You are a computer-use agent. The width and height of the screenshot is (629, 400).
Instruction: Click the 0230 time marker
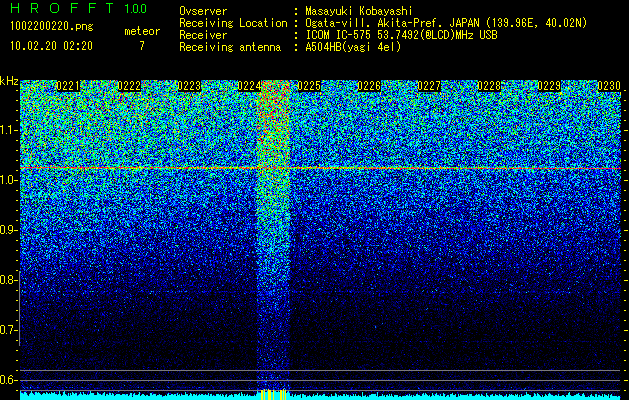609,86
